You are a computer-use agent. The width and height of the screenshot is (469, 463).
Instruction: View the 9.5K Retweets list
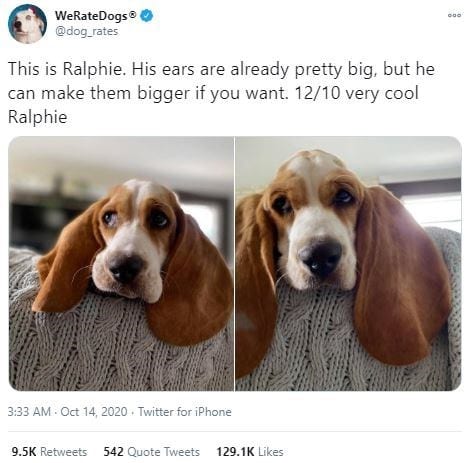pos(49,452)
